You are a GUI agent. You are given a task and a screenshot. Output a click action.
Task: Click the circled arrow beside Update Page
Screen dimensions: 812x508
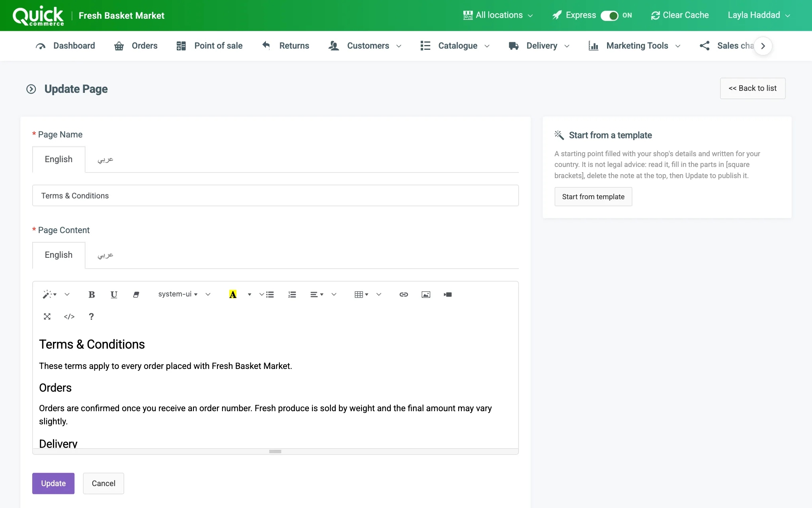click(x=31, y=89)
